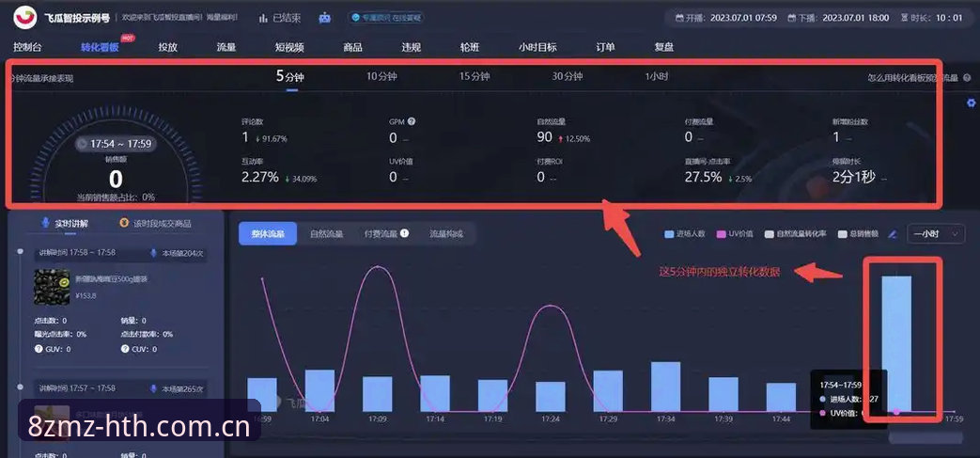The height and width of the screenshot is (458, 980).
Task: Open the 短视频 tab
Action: pos(289,47)
